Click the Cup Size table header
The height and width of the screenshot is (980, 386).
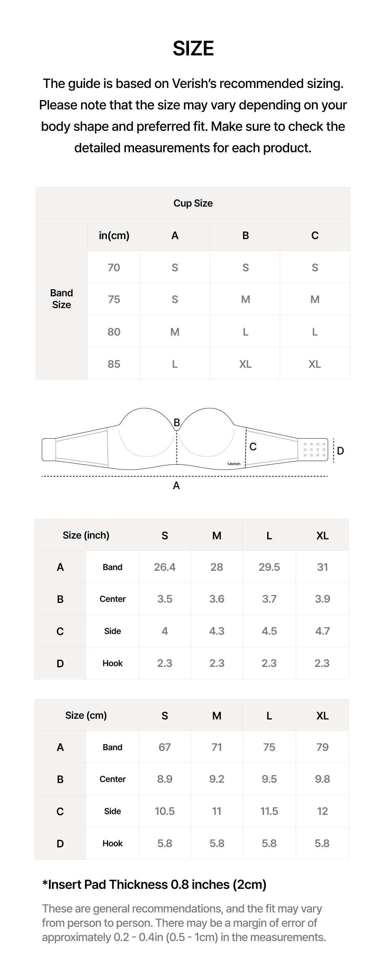pyautogui.click(x=193, y=203)
